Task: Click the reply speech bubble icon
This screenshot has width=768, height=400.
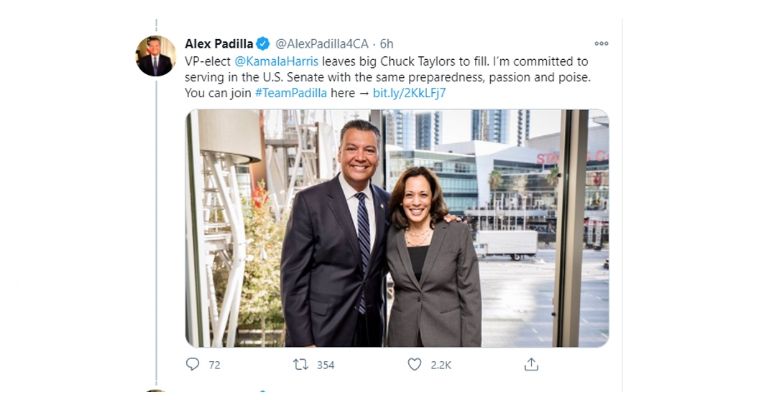Action: click(x=192, y=365)
